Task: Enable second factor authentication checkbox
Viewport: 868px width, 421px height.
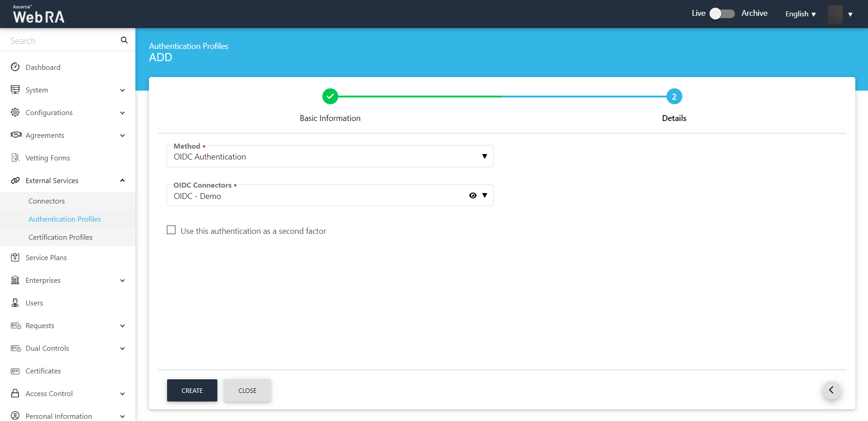Action: 171,230
